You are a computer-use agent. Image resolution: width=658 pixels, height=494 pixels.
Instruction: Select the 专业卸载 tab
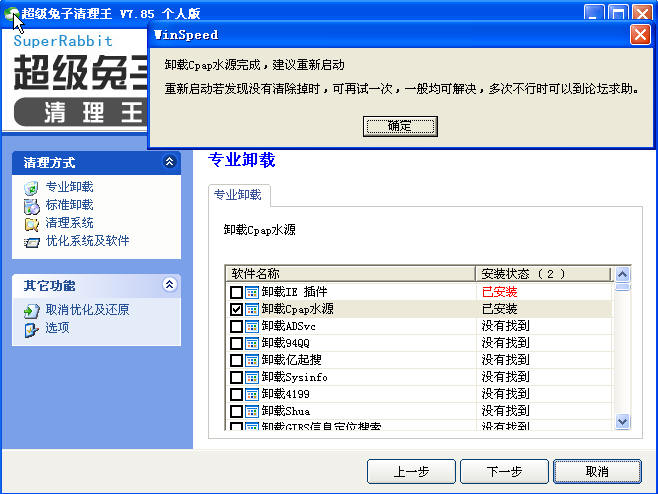238,195
